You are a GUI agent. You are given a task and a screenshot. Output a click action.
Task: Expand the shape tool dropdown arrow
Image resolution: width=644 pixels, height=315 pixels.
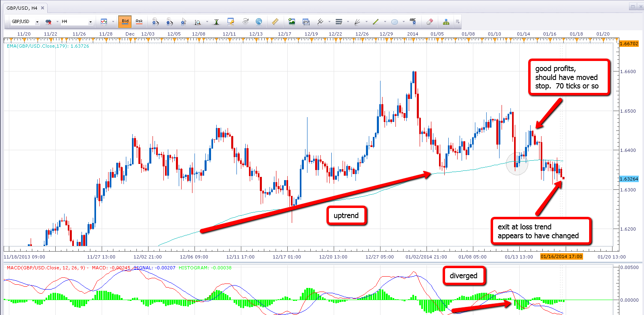404,21
